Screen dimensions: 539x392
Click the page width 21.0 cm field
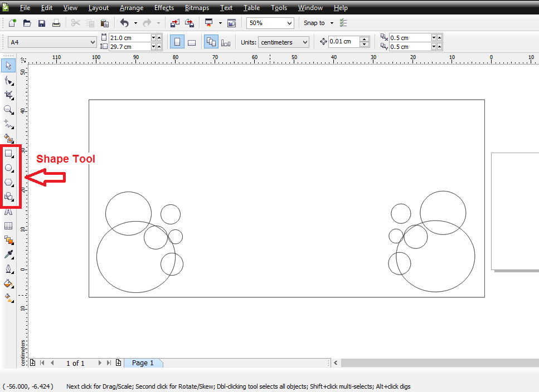129,38
